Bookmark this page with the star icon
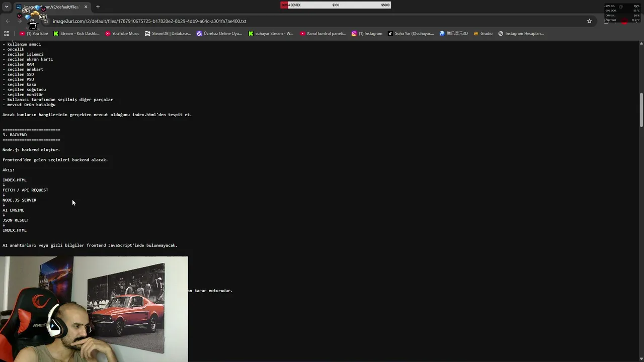 [x=589, y=21]
